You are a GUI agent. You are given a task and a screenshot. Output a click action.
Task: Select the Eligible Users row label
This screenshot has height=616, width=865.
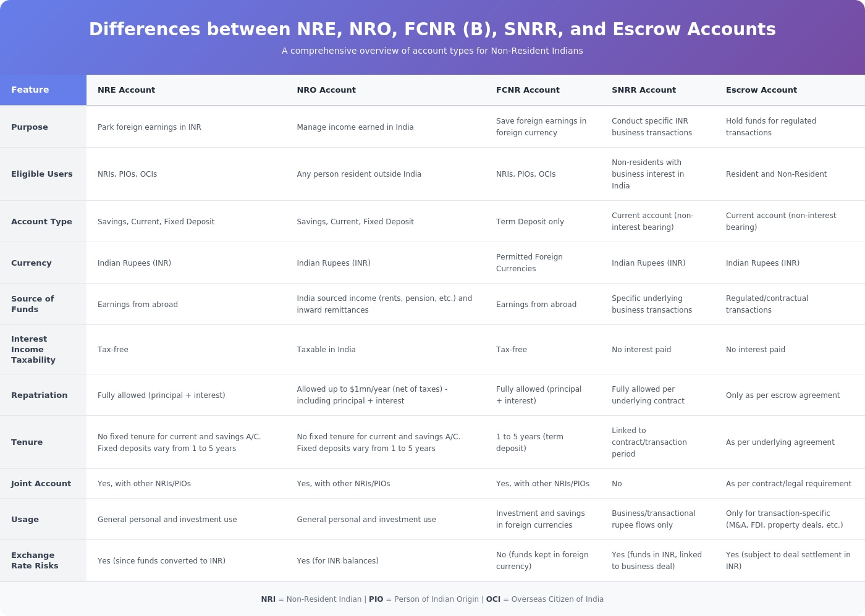[x=42, y=174]
